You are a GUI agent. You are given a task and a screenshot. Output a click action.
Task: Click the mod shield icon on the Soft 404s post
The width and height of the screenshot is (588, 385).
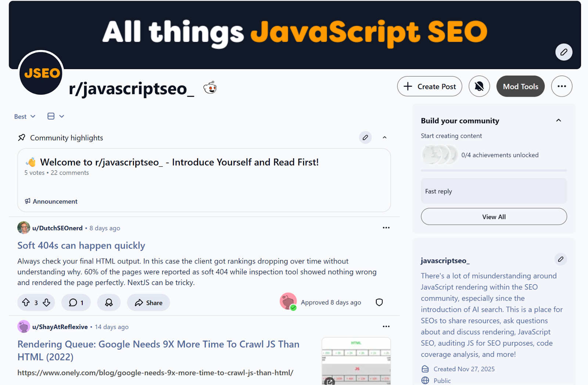point(379,302)
